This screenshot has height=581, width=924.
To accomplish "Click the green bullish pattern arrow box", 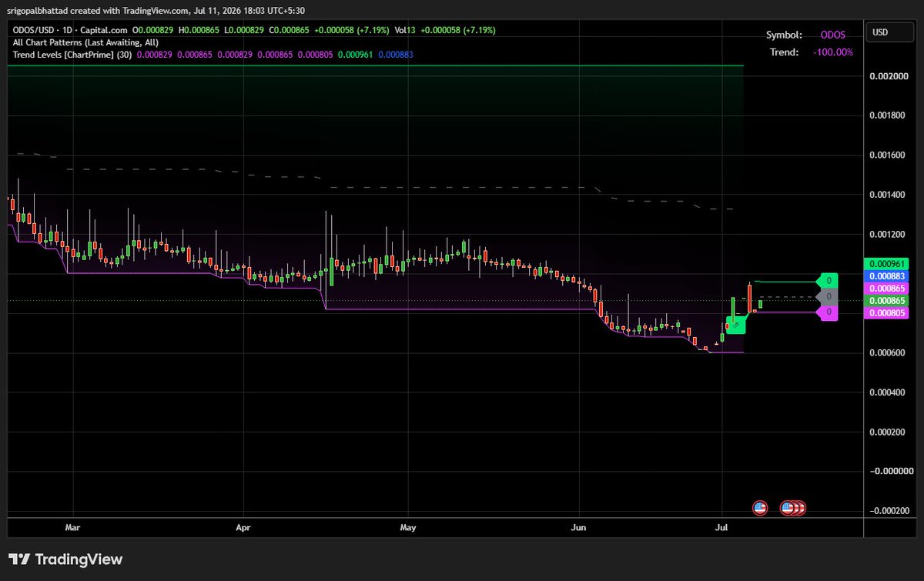I will click(x=735, y=325).
